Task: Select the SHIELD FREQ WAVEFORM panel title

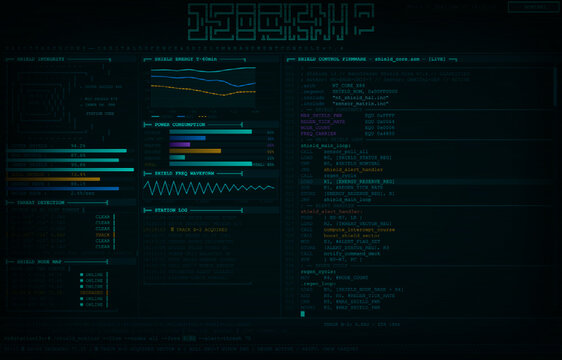Action: (x=184, y=174)
